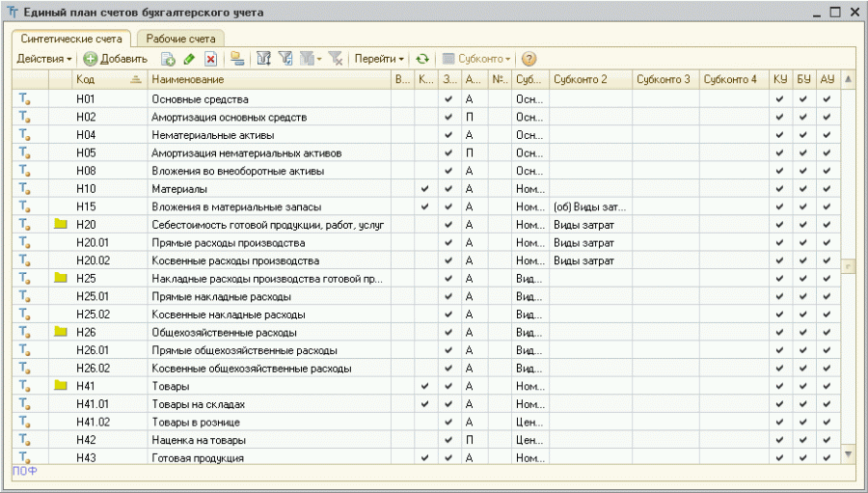Click the vertical scrollbar down arrow

click(x=849, y=453)
